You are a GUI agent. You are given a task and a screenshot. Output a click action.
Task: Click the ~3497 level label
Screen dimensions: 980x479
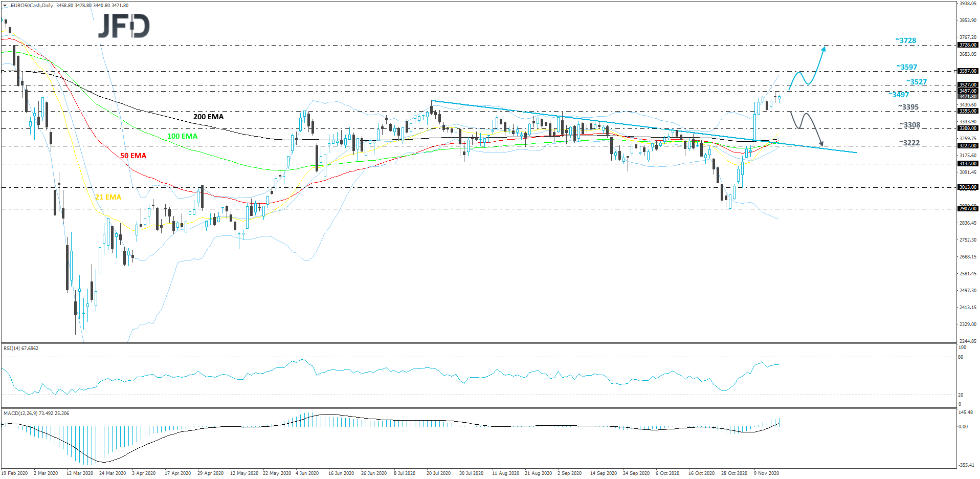click(x=899, y=95)
